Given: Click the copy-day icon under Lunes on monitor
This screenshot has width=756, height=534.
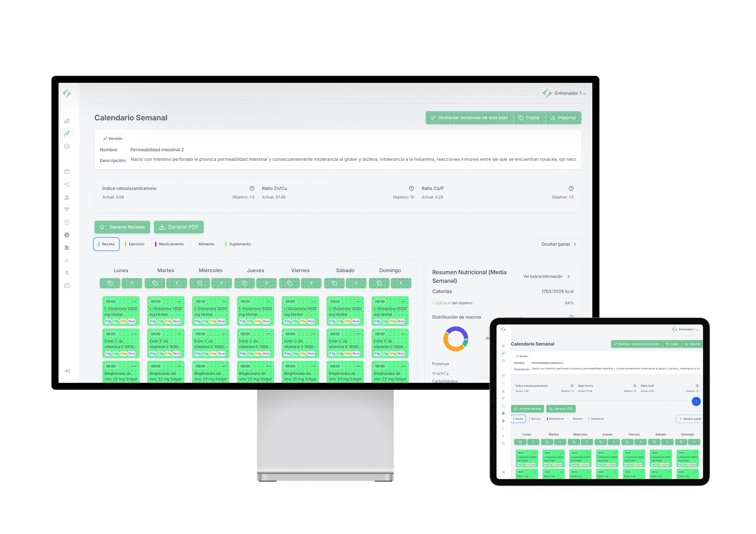Looking at the screenshot, I should [110, 283].
